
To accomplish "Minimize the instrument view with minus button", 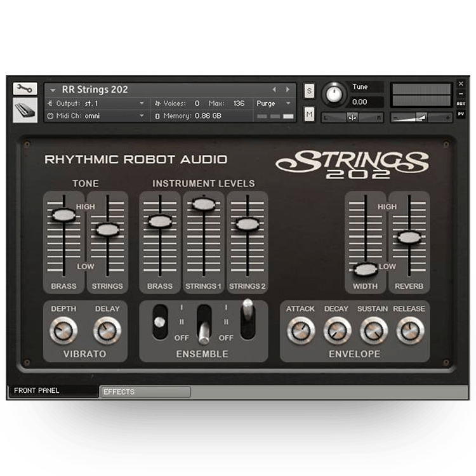I will coord(461,94).
